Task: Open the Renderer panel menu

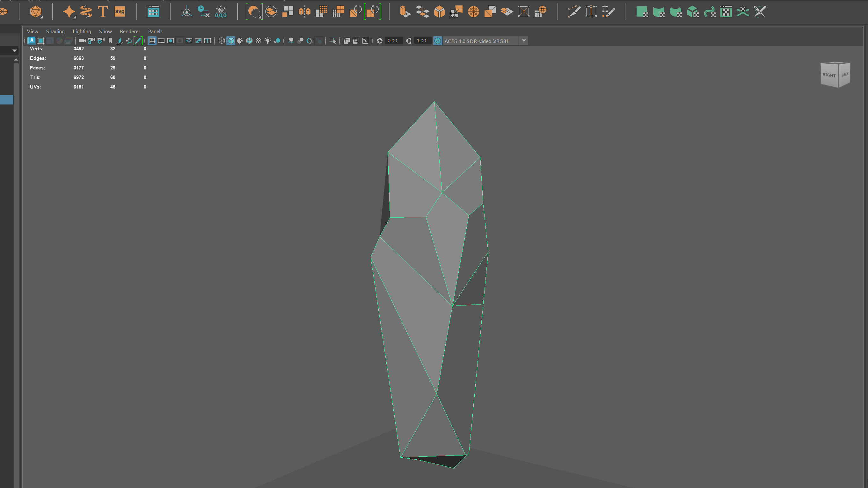Action: coord(130,31)
